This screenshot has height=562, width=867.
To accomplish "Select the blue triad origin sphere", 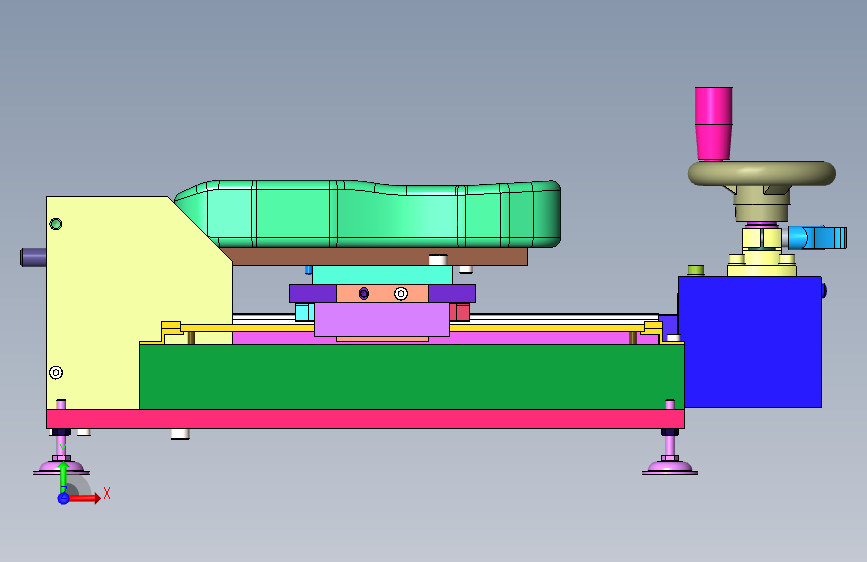I will click(63, 498).
